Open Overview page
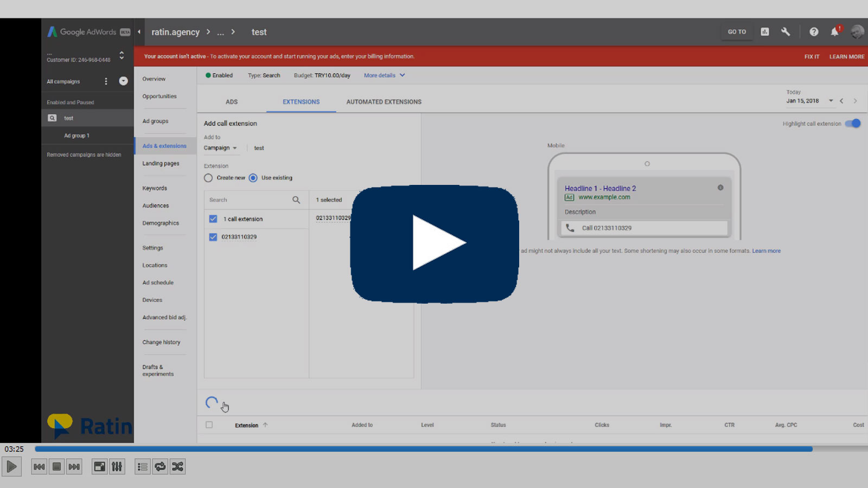The width and height of the screenshot is (868, 488). pyautogui.click(x=154, y=79)
